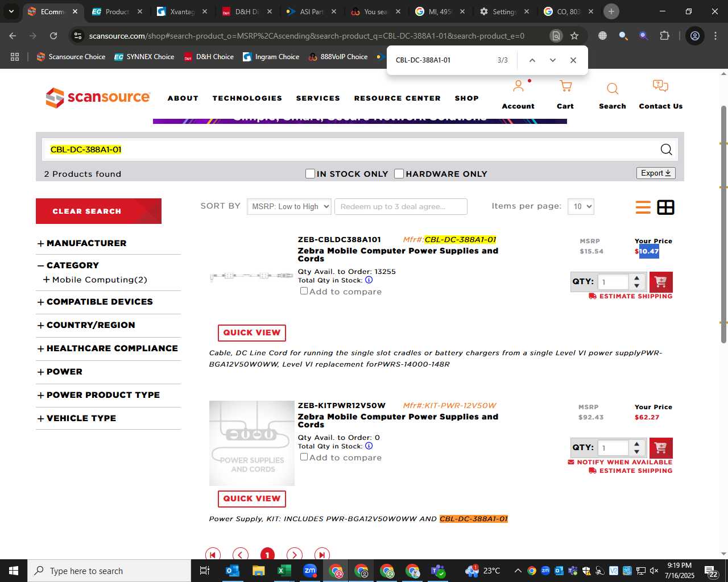Switch to D&H browser tab
Viewport: 728px width, 582px height.
tap(247, 11)
